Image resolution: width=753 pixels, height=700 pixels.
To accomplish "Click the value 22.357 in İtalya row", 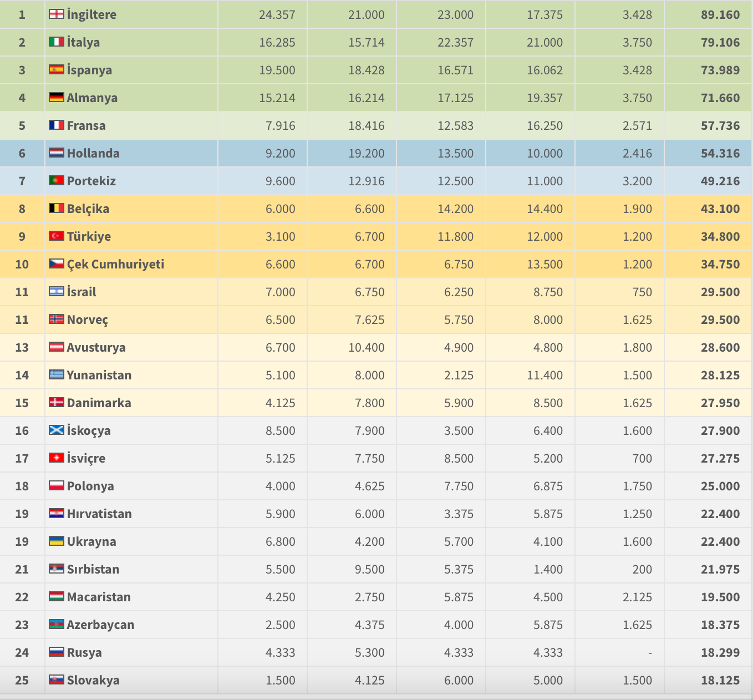I will point(456,42).
